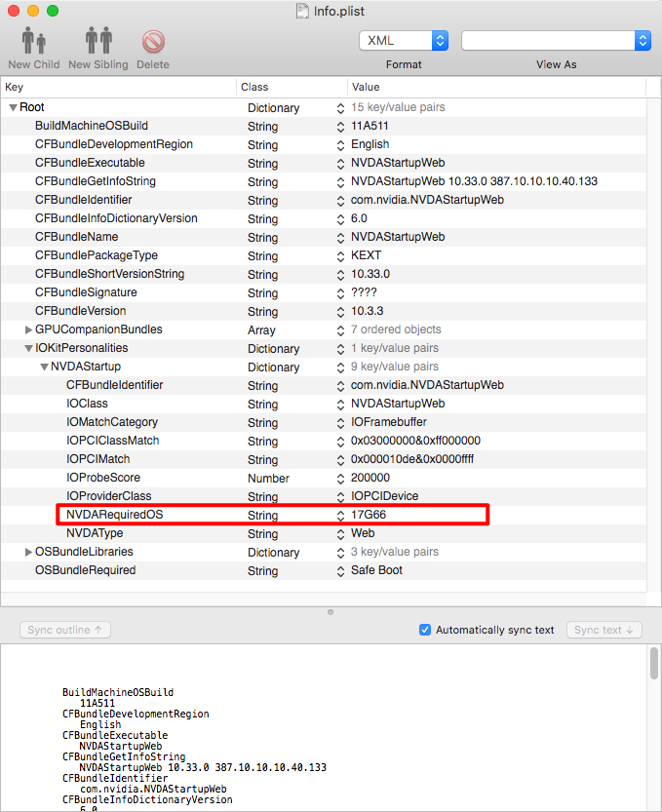
Task: Select the 0x000010de&0x0000ffff value
Action: (412, 459)
